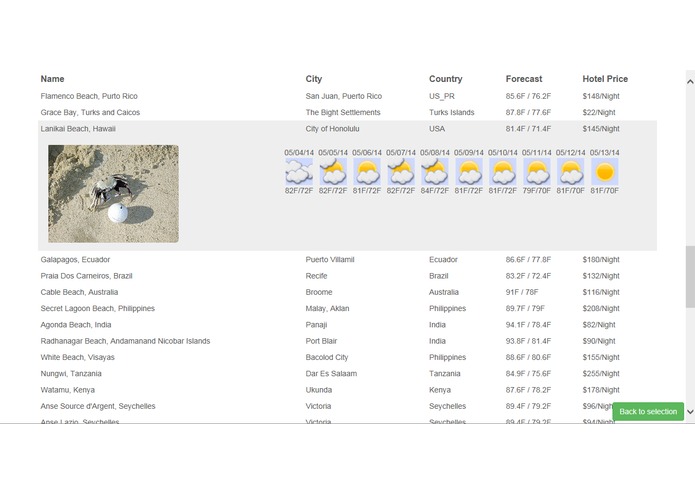This screenshot has height=494, width=695.
Task: Click the Malay, Aklan city cell
Action: point(327,308)
